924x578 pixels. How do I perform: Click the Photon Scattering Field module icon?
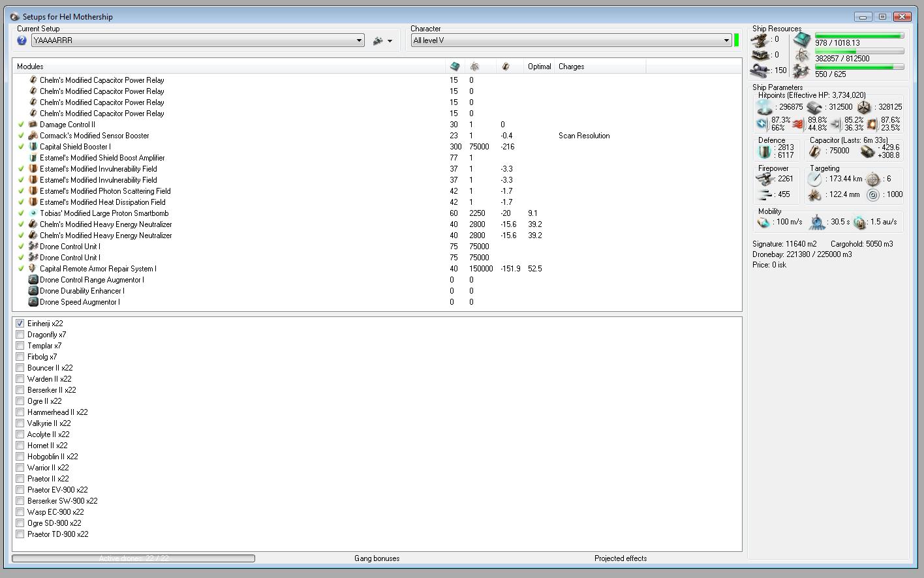tap(33, 191)
